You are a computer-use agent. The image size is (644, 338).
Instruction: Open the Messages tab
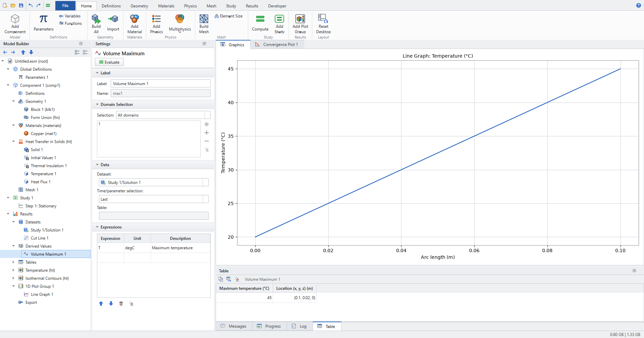click(x=234, y=326)
